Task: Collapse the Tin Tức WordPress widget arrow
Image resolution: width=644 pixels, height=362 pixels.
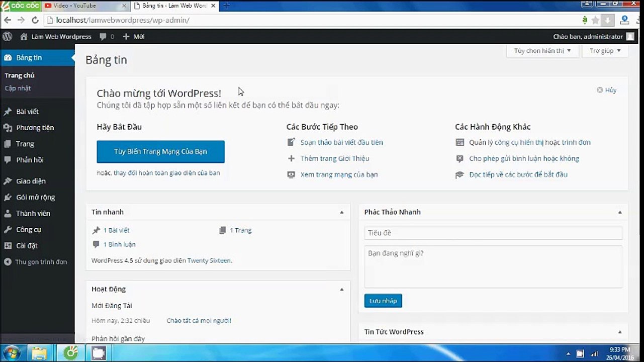Action: click(620, 332)
